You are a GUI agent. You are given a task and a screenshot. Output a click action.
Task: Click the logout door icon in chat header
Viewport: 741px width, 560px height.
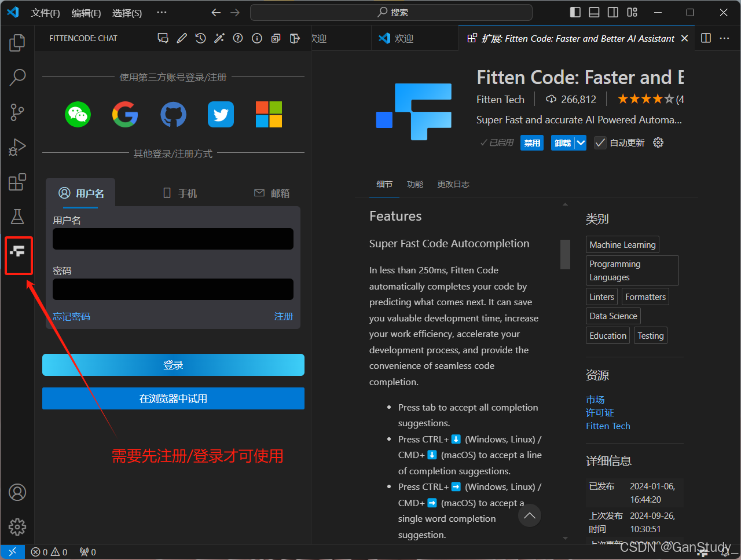coord(295,38)
